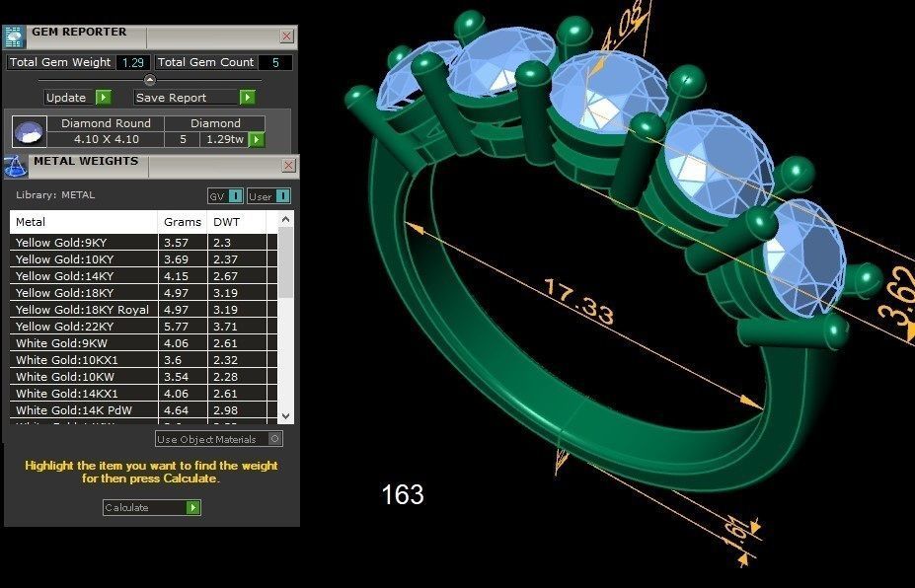The width and height of the screenshot is (915, 588).
Task: Close the Gem Reporter panel
Action: tap(286, 37)
